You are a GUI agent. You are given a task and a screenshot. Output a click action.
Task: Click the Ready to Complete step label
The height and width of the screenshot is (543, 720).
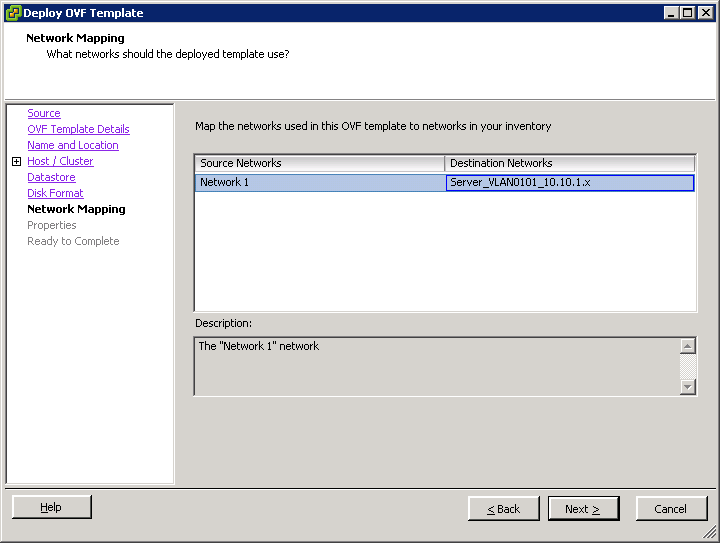coord(73,241)
